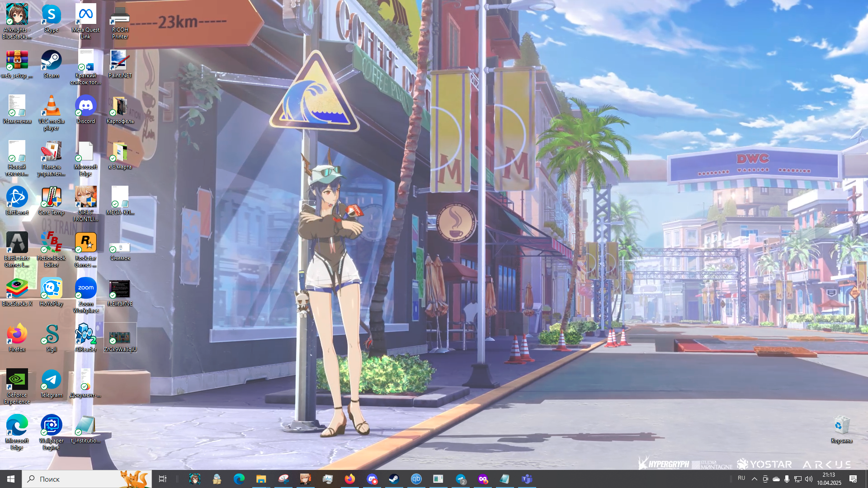This screenshot has height=488, width=868.
Task: Select the 'Изменения' text file
Action: (x=17, y=109)
